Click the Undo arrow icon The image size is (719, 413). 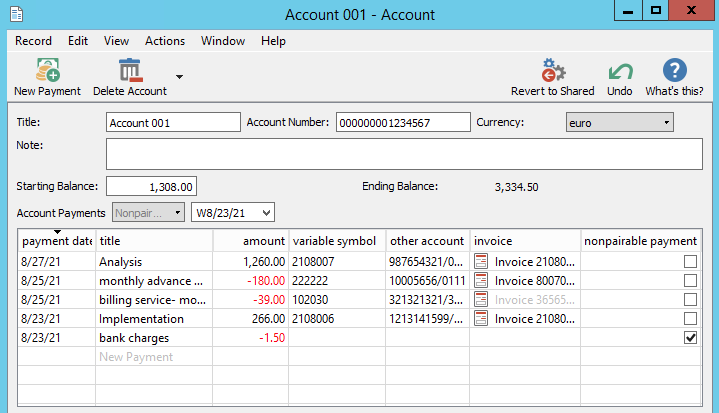[620, 72]
